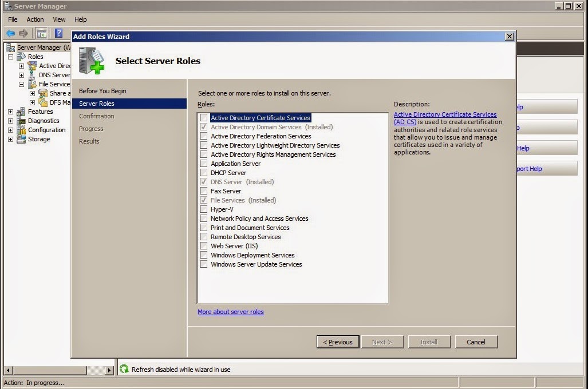Click the Forward arrow toolbar icon
Screen dimensions: 588x389
pos(23,33)
